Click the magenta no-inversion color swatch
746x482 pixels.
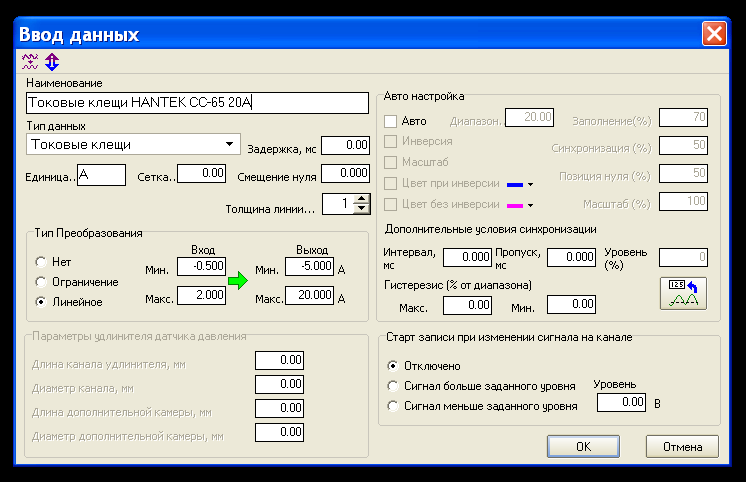[515, 206]
